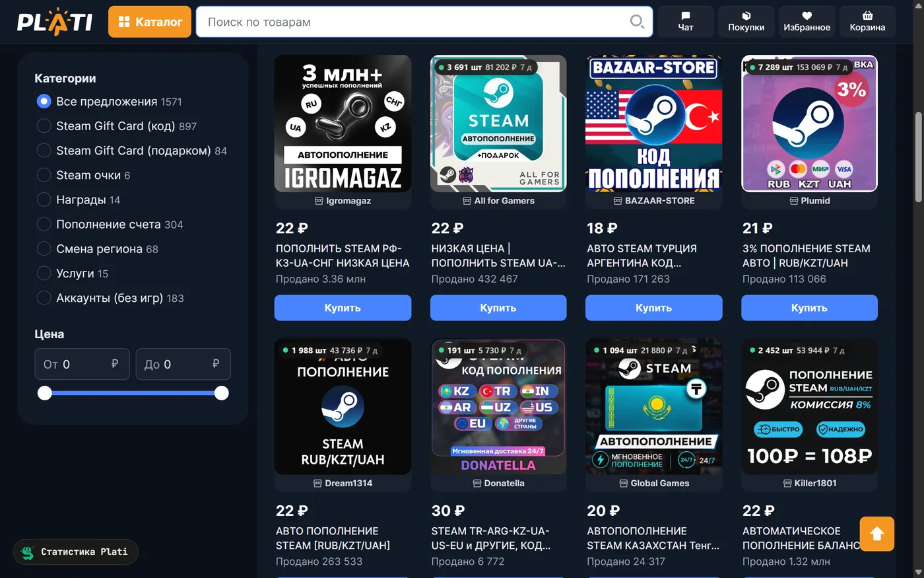The height and width of the screenshot is (578, 924).
Task: Click the BAZAAR-STORE seller store icon
Action: tap(618, 201)
